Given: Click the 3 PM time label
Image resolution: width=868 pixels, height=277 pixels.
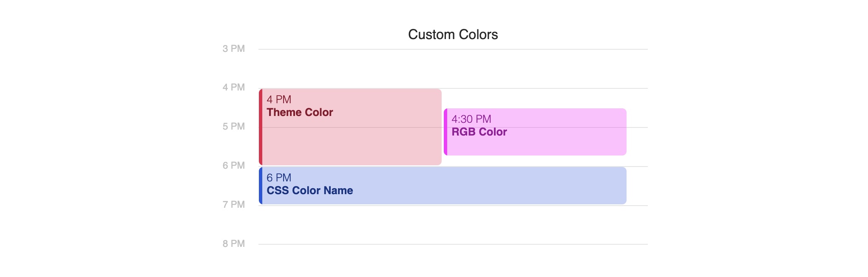Looking at the screenshot, I should 234,48.
